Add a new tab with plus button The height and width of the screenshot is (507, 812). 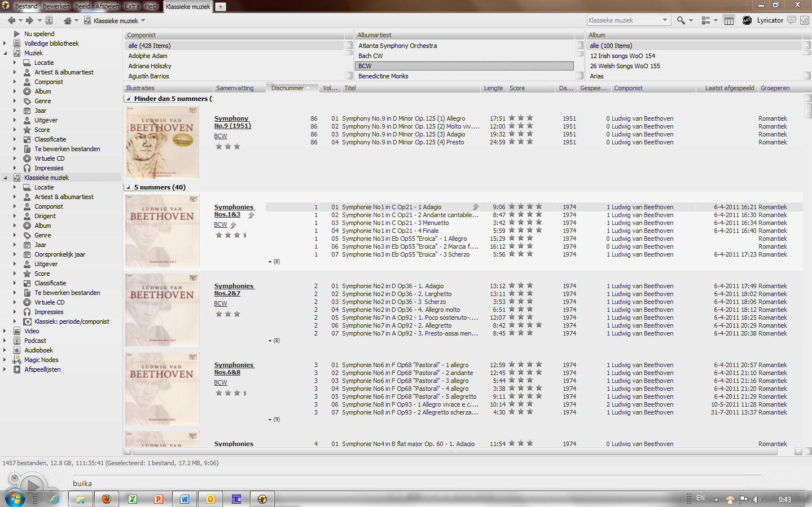point(221,7)
